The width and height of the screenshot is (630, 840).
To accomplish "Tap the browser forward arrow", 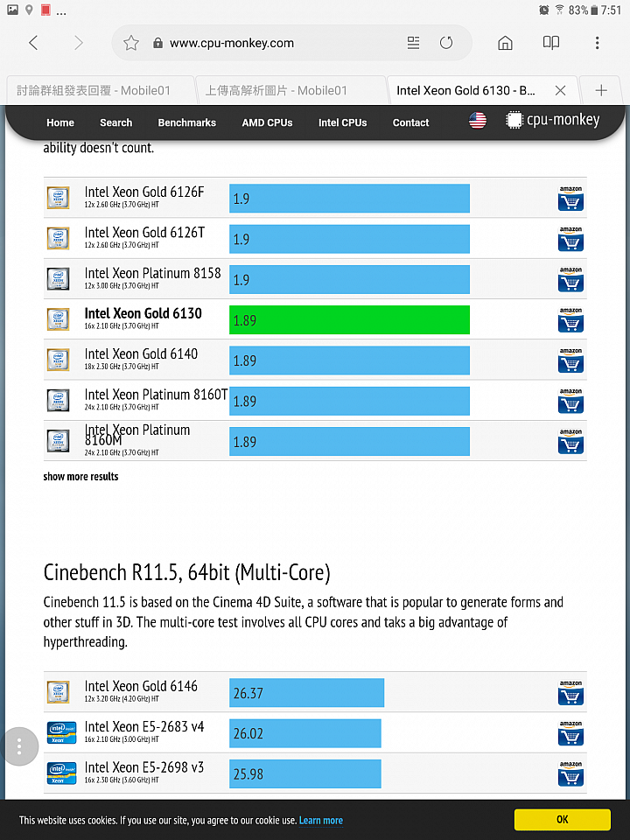I will click(x=79, y=43).
